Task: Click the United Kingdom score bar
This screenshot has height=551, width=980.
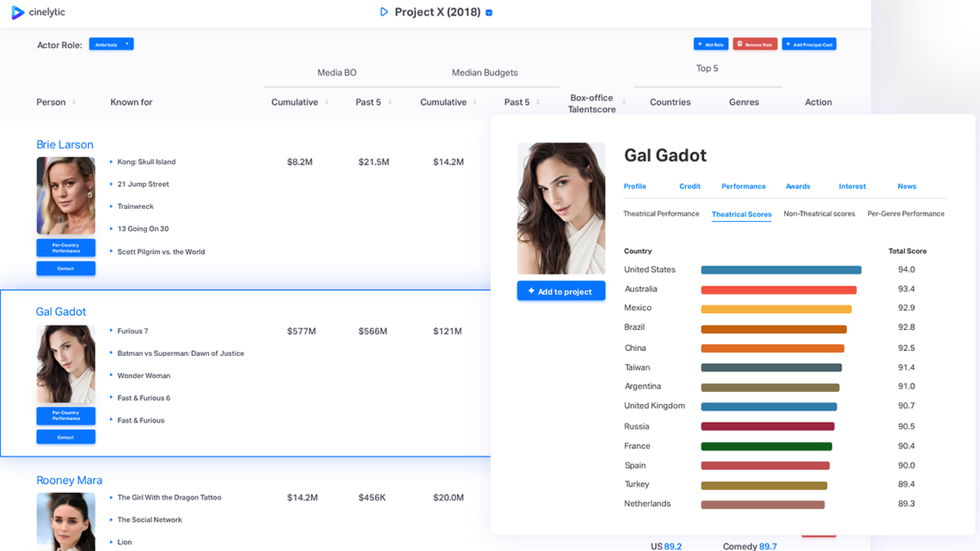Action: [x=768, y=407]
